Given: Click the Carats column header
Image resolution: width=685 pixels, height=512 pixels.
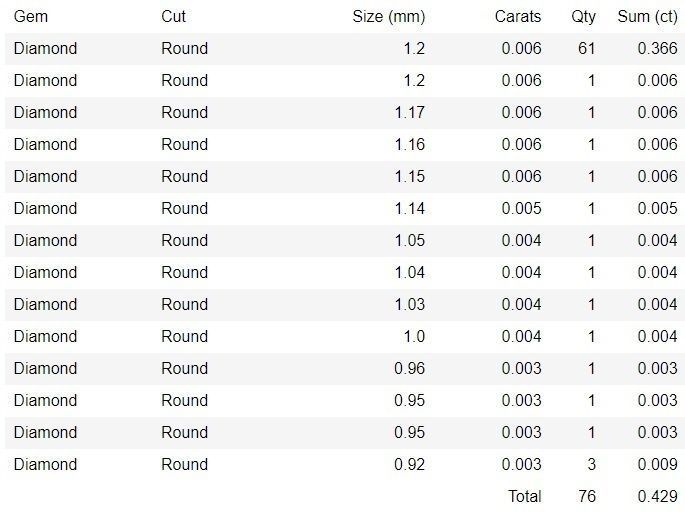Looking at the screenshot, I should point(518,16).
